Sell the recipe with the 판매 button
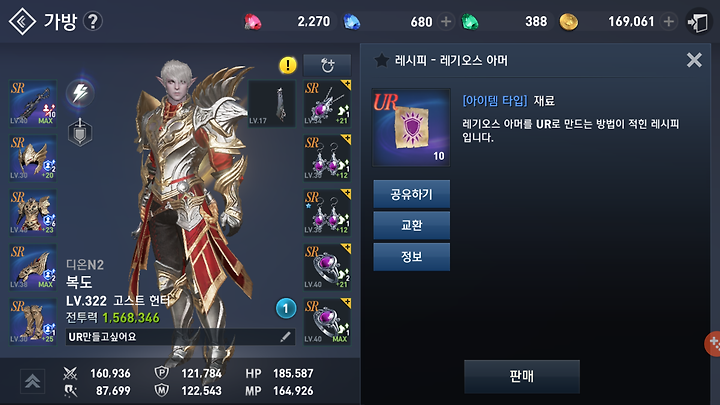Viewport: 720px width, 405px height. 522,377
